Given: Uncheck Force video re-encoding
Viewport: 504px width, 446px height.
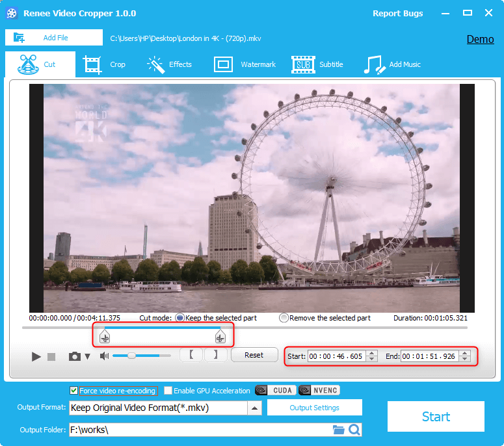Looking at the screenshot, I should (74, 391).
